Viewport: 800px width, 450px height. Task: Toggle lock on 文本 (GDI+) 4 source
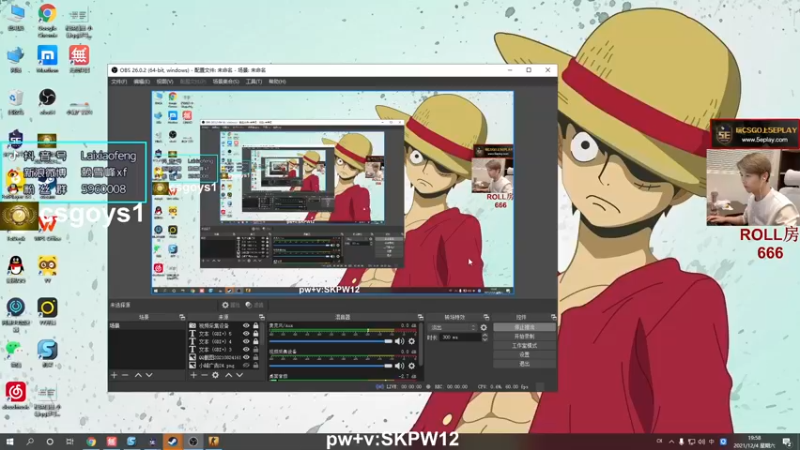[256, 341]
